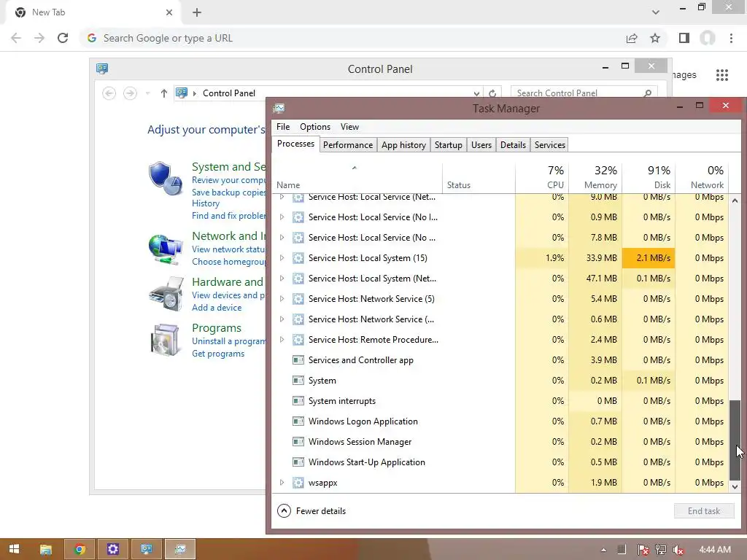Click System and Security shield icon in Control Panel
747x560 pixels.
pos(165,179)
